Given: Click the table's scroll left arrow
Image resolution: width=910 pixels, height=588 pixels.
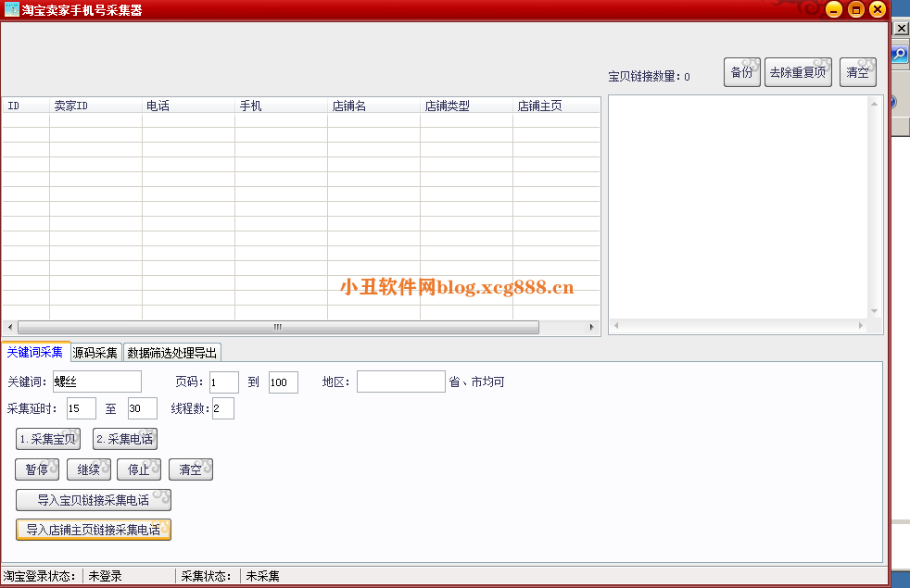Looking at the screenshot, I should tap(10, 327).
